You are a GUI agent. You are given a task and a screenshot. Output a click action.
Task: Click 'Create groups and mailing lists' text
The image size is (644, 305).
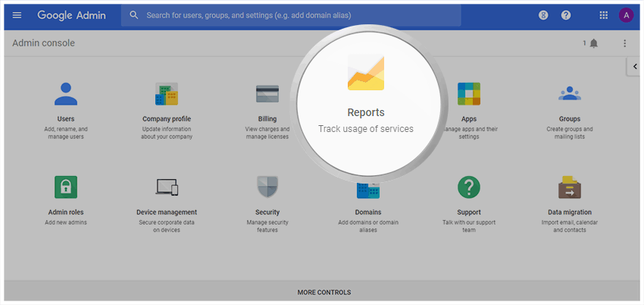click(570, 133)
